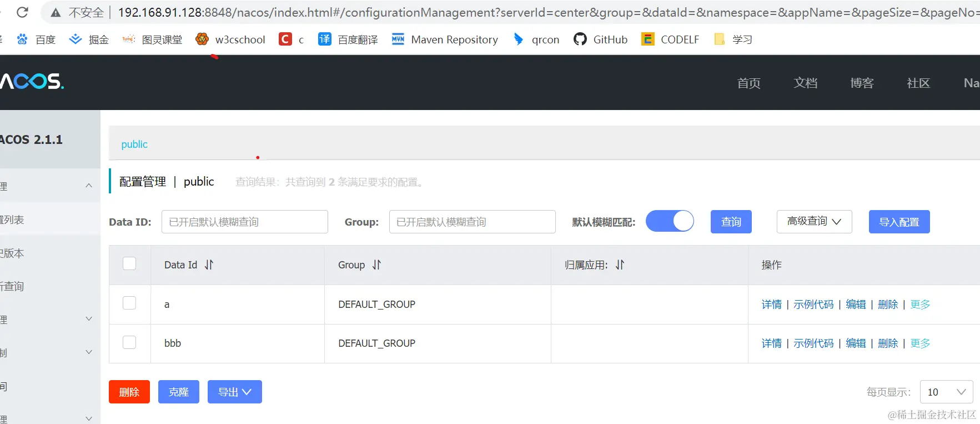Click the browser address bar URL
980x424 pixels.
pos(549,12)
